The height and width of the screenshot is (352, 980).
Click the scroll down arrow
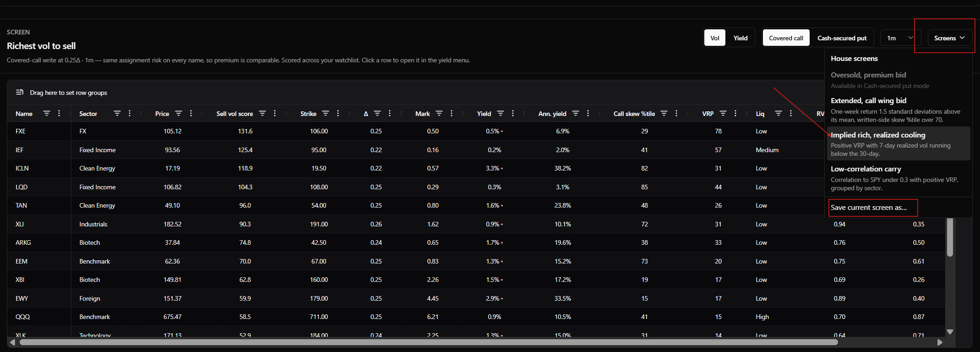950,331
